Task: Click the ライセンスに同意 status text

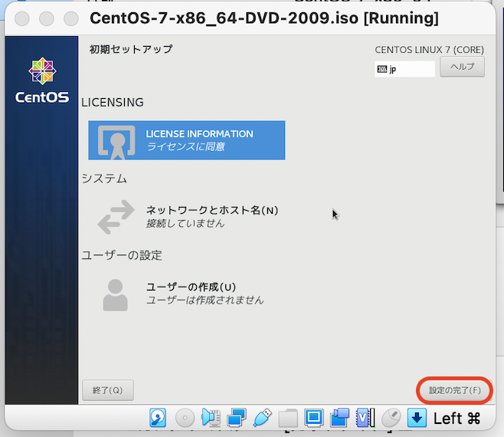Action: click(x=185, y=146)
